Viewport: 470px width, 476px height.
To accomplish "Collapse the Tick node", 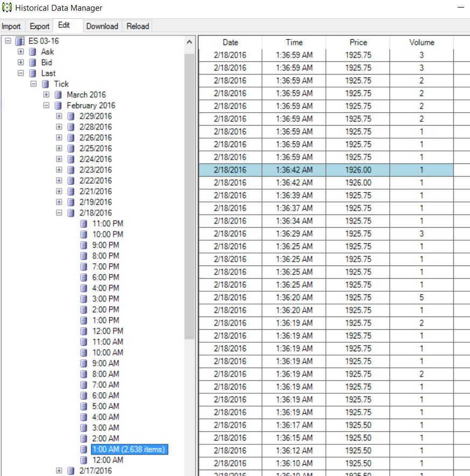I will coord(33,84).
